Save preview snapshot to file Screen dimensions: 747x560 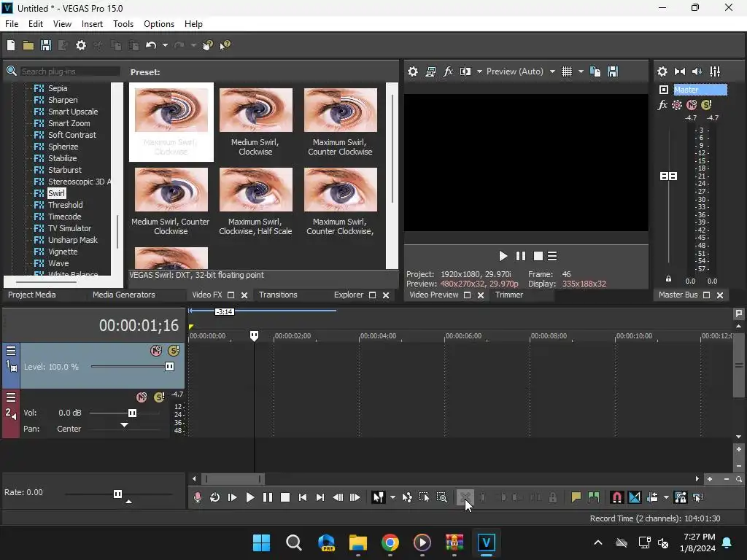[613, 71]
